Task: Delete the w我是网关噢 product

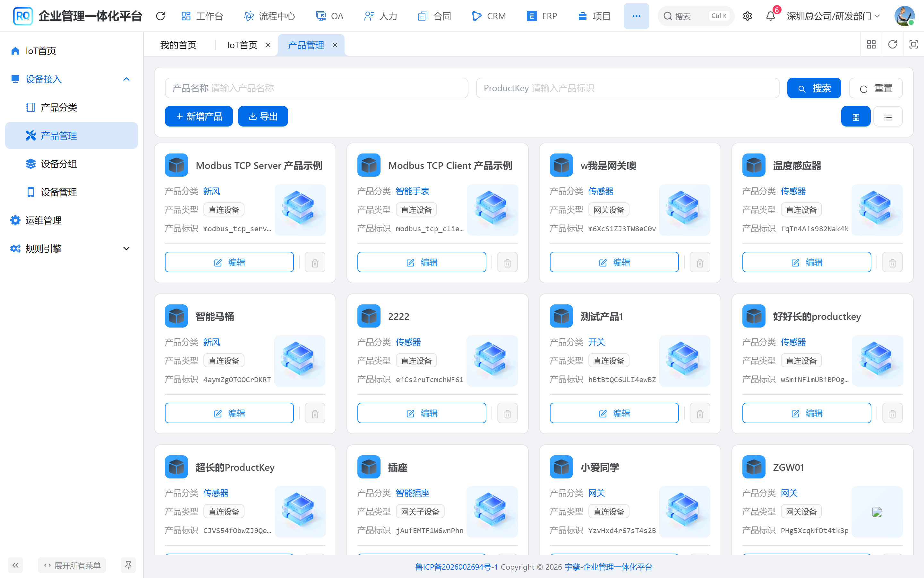Action: [700, 263]
